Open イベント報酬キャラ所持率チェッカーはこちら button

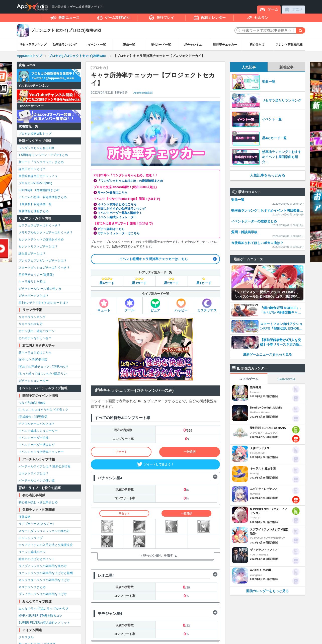pos(155,259)
